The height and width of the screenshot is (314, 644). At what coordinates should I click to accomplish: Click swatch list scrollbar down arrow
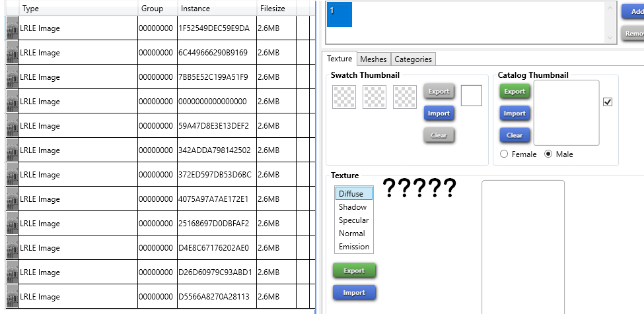tap(610, 38)
